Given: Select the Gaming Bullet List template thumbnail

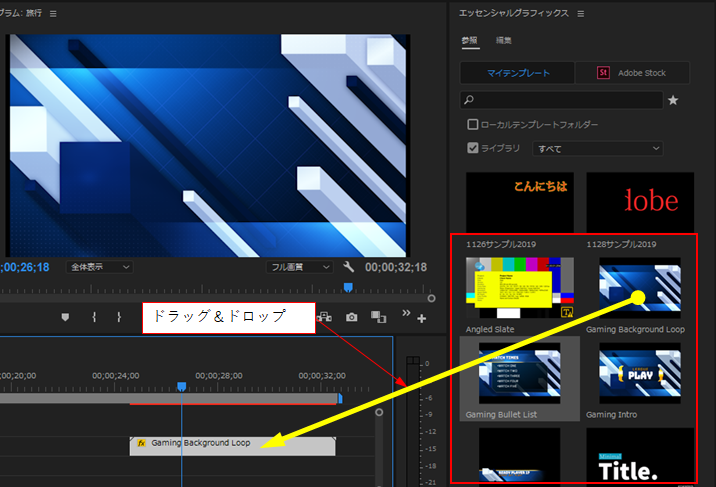Looking at the screenshot, I should click(520, 373).
